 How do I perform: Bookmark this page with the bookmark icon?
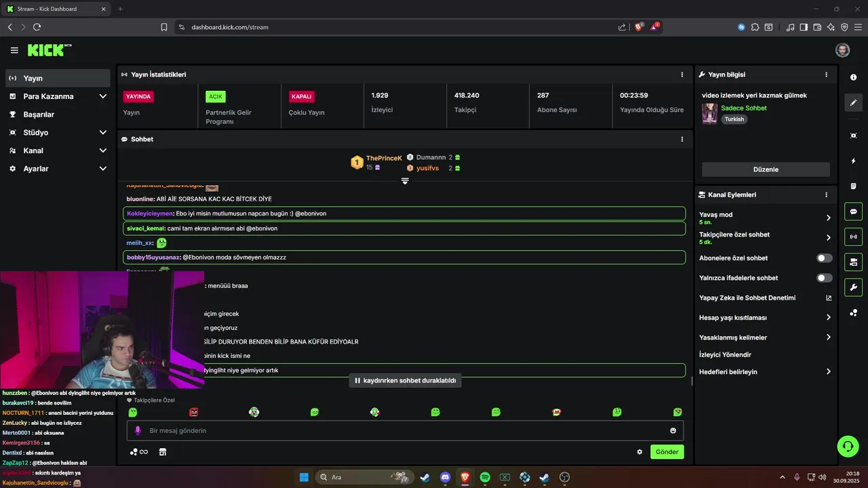164,27
